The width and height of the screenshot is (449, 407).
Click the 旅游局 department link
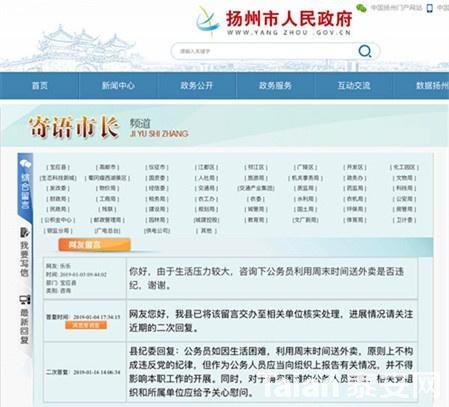(x=256, y=178)
